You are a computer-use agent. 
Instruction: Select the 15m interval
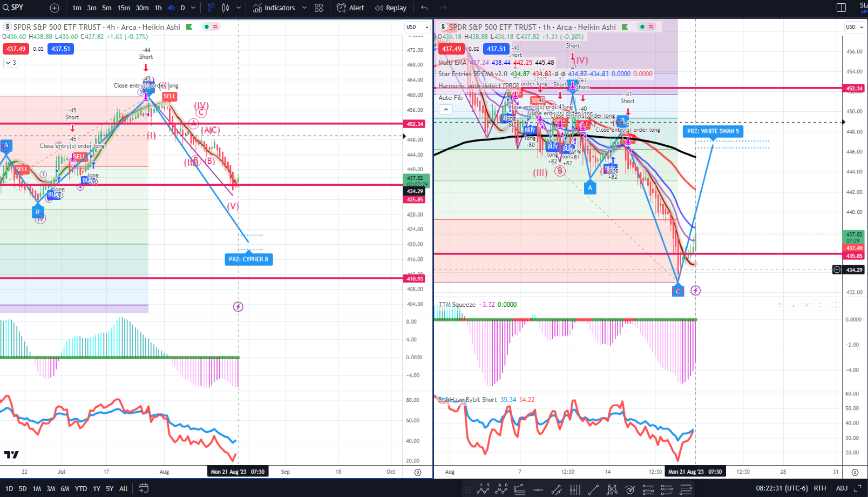(124, 8)
